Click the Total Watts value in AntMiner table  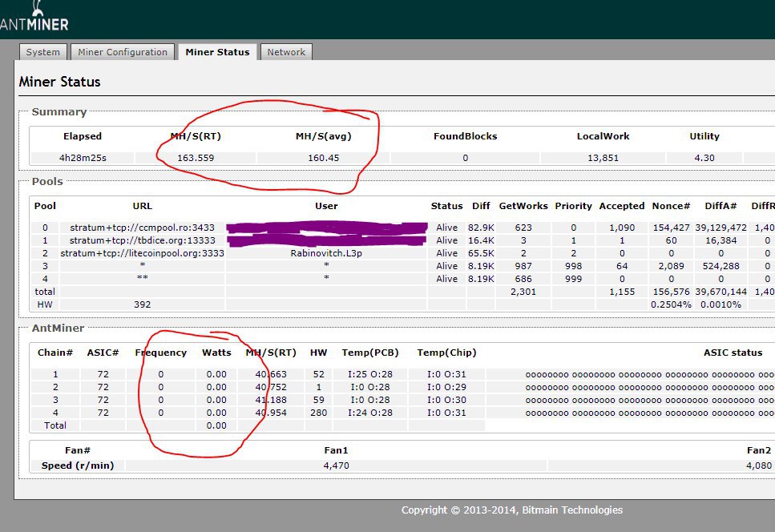click(x=216, y=425)
